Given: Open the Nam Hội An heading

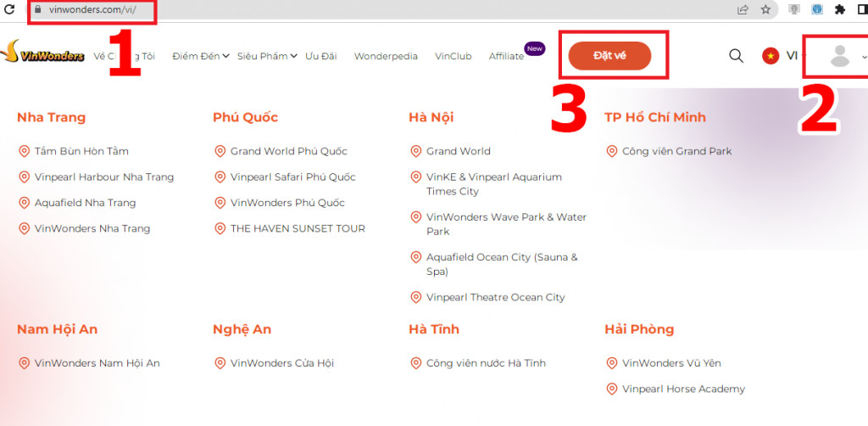Looking at the screenshot, I should [x=57, y=329].
